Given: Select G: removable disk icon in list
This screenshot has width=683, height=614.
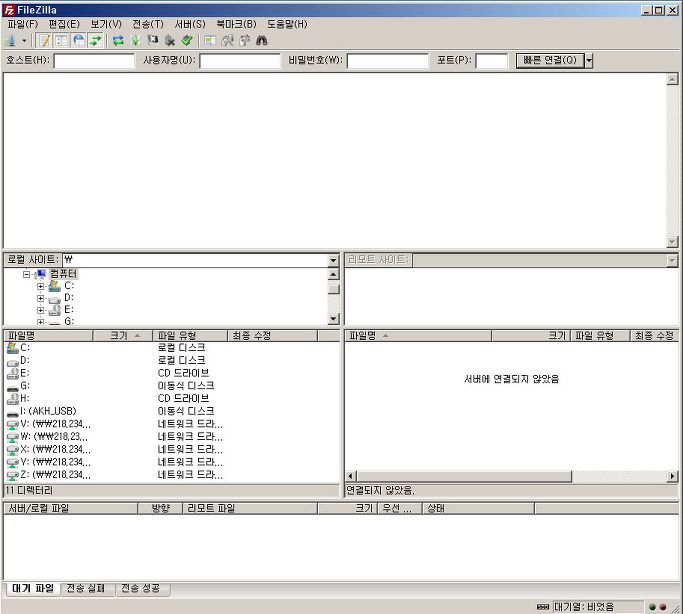Looking at the screenshot, I should click(x=13, y=387).
